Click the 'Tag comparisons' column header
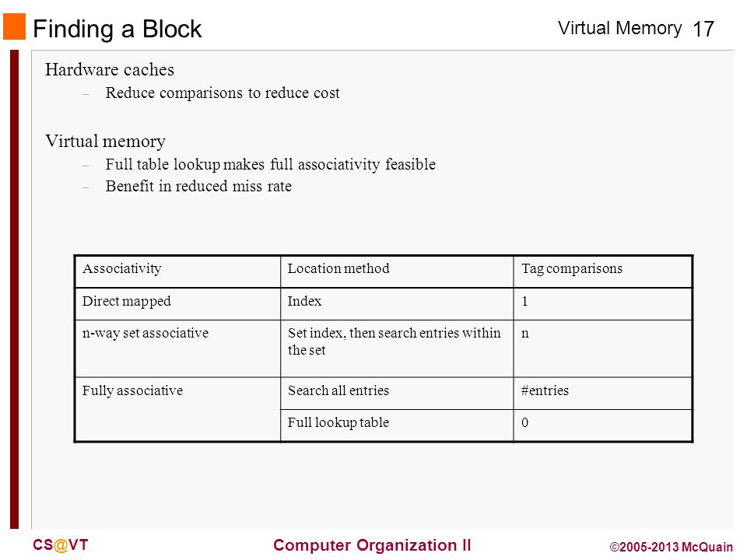The height and width of the screenshot is (560, 747). (x=602, y=271)
